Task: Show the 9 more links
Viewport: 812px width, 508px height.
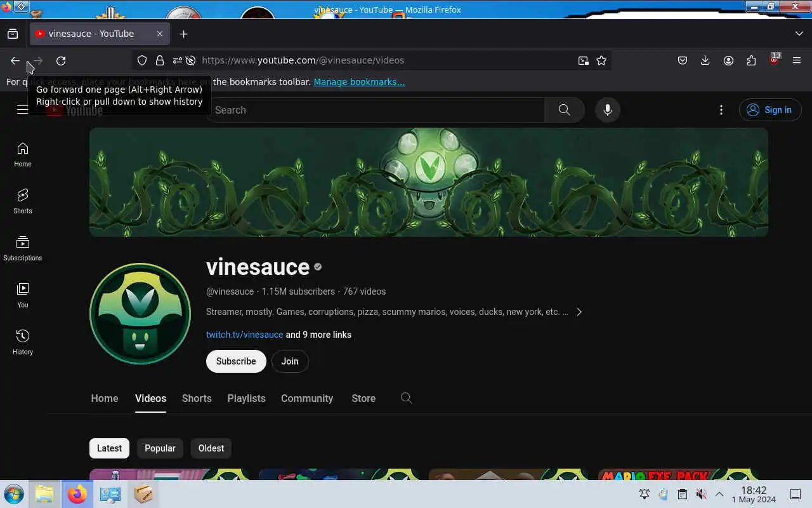Action: pyautogui.click(x=318, y=335)
